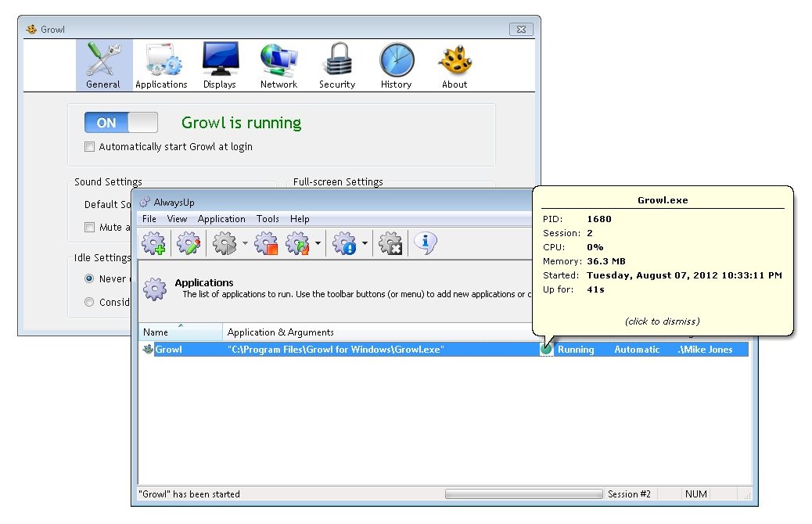Click the Restart application gear icon
This screenshot has height=524, width=812.
click(298, 243)
